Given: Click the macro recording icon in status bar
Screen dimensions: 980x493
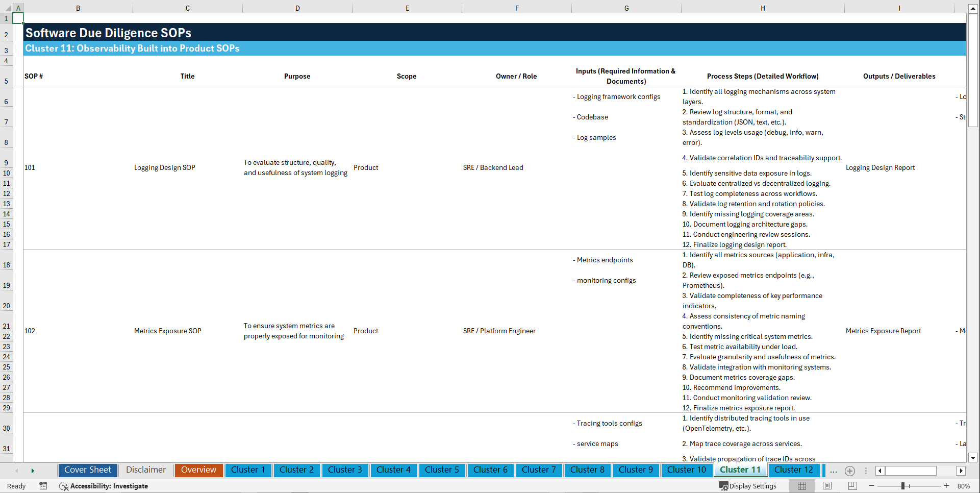Looking at the screenshot, I should click(x=43, y=486).
